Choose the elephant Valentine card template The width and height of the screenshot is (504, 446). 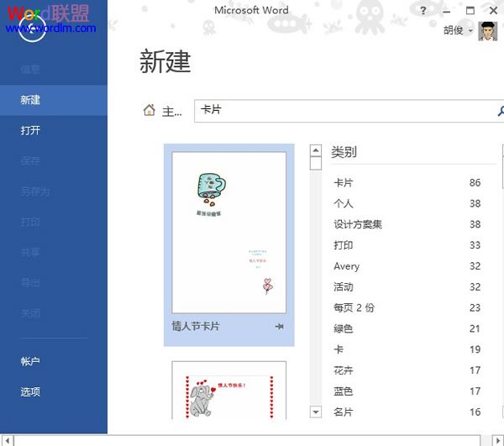point(228,391)
